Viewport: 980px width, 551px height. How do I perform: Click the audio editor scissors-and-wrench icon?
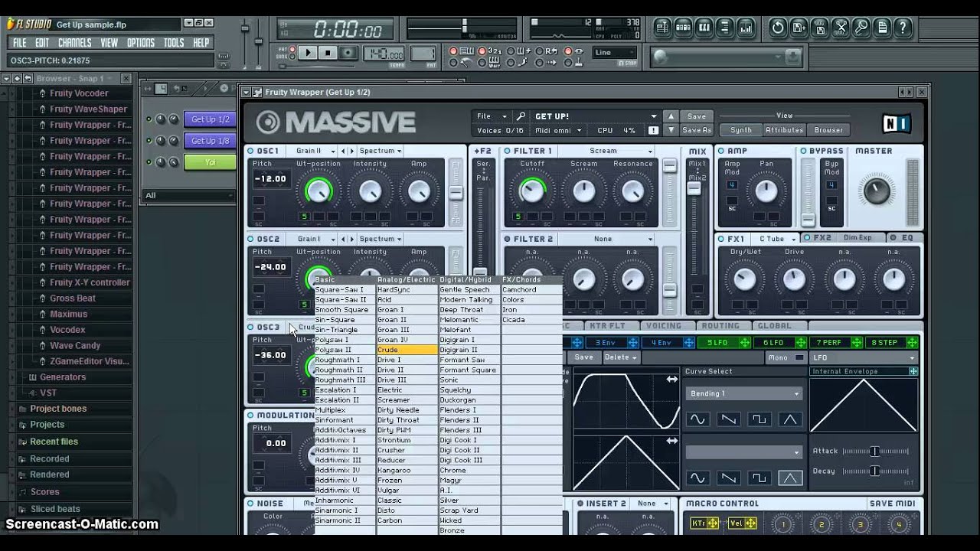841,28
